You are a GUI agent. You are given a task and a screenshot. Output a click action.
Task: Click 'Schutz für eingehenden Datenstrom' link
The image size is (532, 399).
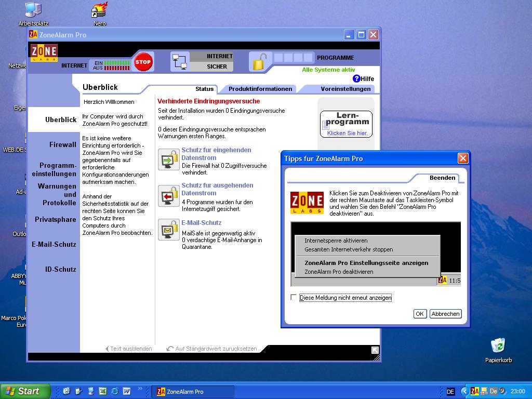217,154
